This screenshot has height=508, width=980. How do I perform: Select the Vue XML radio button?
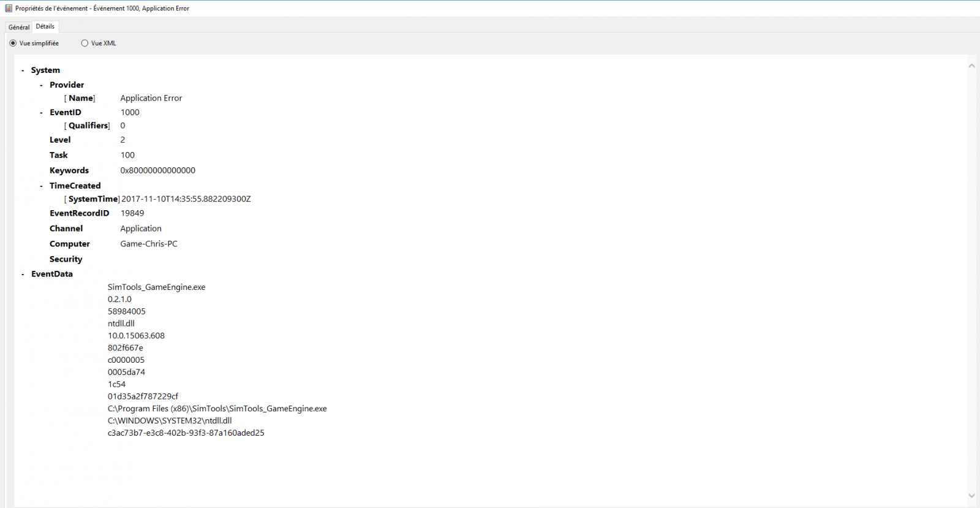[x=85, y=43]
